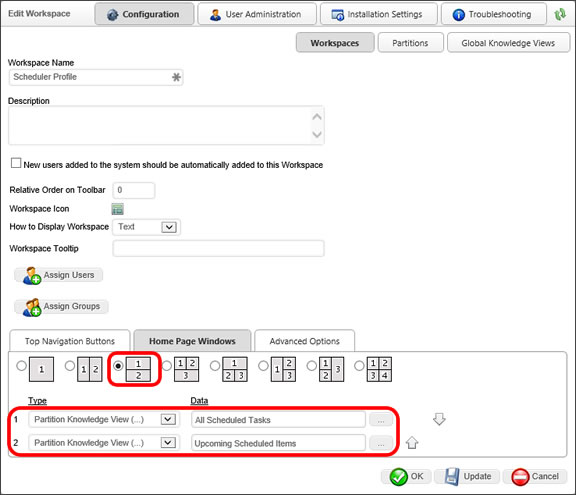This screenshot has height=495, width=576.
Task: Open browse button for All Scheduled Tasks
Action: coord(381,420)
